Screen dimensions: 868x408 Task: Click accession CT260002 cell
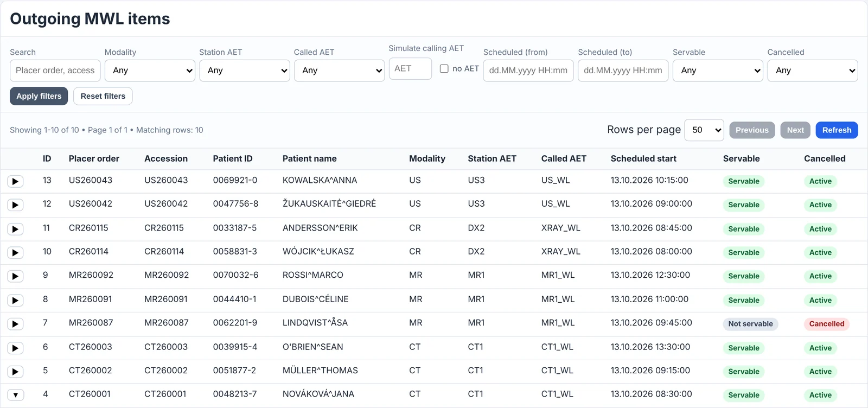point(166,371)
